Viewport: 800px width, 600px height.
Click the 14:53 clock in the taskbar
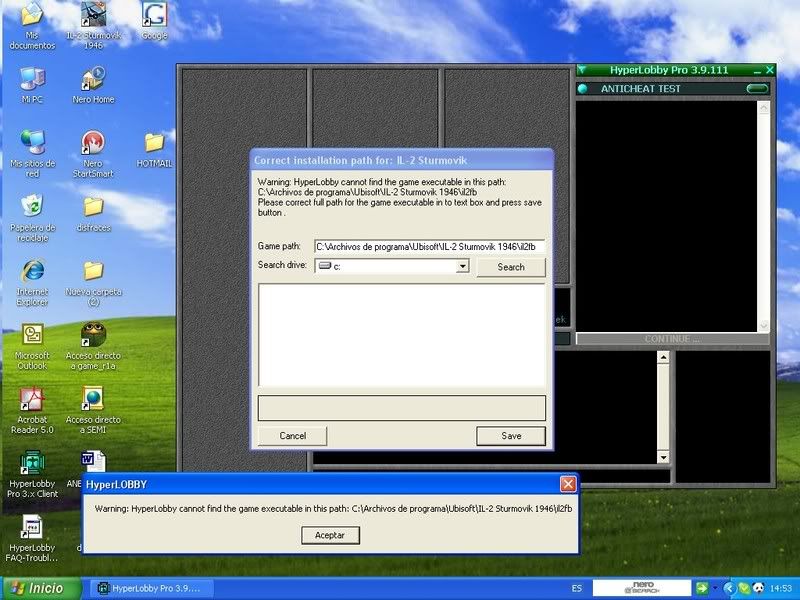tap(781, 588)
